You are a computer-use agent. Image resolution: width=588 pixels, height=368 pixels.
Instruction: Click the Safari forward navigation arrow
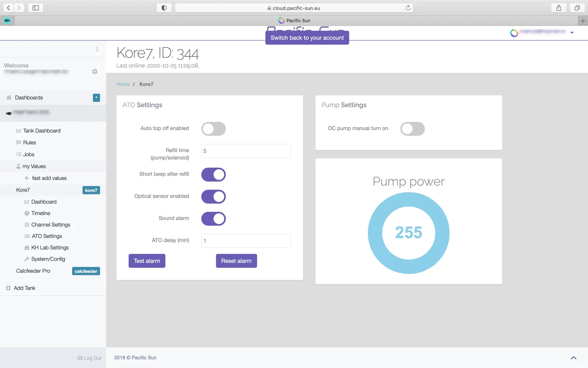tap(19, 8)
